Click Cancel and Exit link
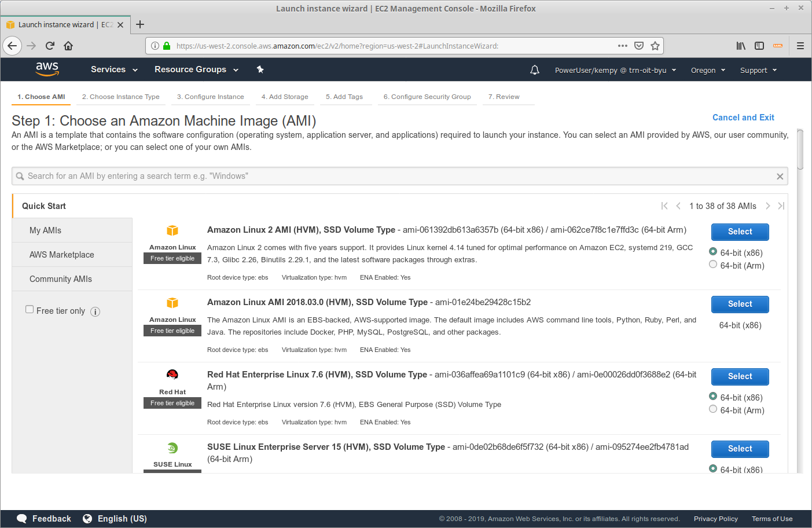 click(743, 118)
